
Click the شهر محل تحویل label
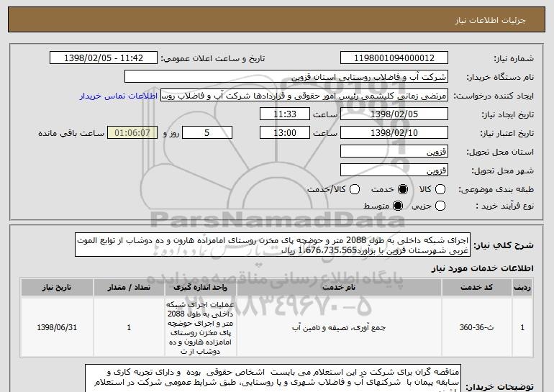click(x=503, y=171)
